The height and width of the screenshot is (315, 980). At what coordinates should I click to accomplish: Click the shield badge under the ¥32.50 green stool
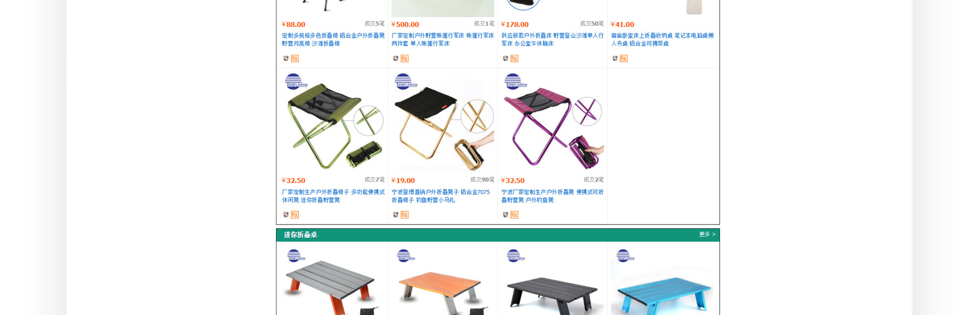click(x=286, y=215)
